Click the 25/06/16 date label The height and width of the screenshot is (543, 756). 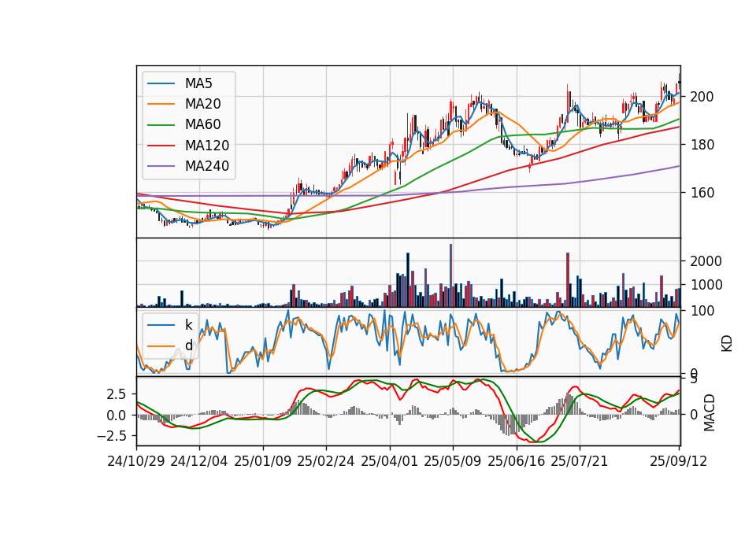(517, 461)
